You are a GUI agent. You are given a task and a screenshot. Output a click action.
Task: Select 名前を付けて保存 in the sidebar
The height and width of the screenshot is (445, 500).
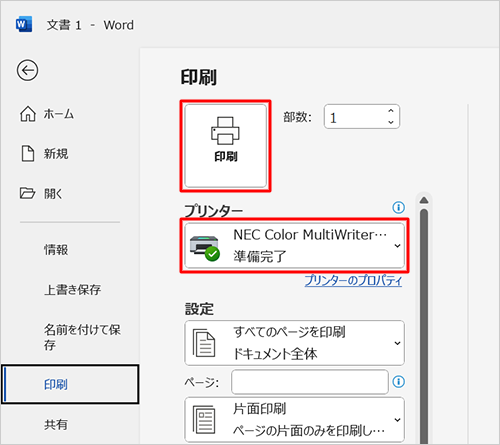point(82,337)
